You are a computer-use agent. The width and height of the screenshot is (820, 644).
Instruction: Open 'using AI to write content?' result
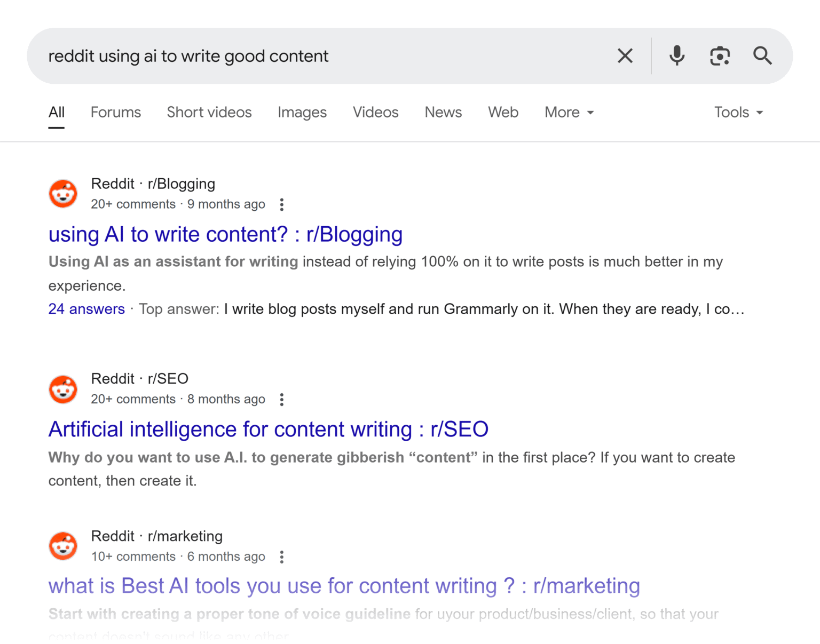[225, 235]
